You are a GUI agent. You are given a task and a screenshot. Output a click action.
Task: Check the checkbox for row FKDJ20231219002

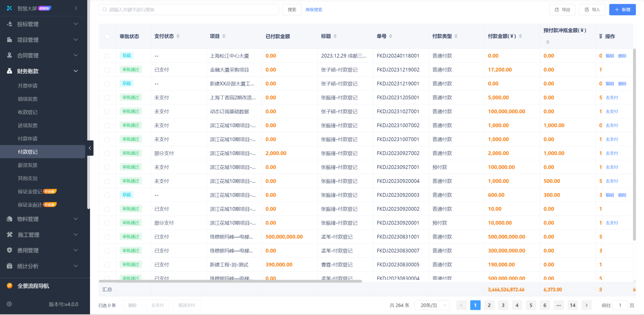107,70
